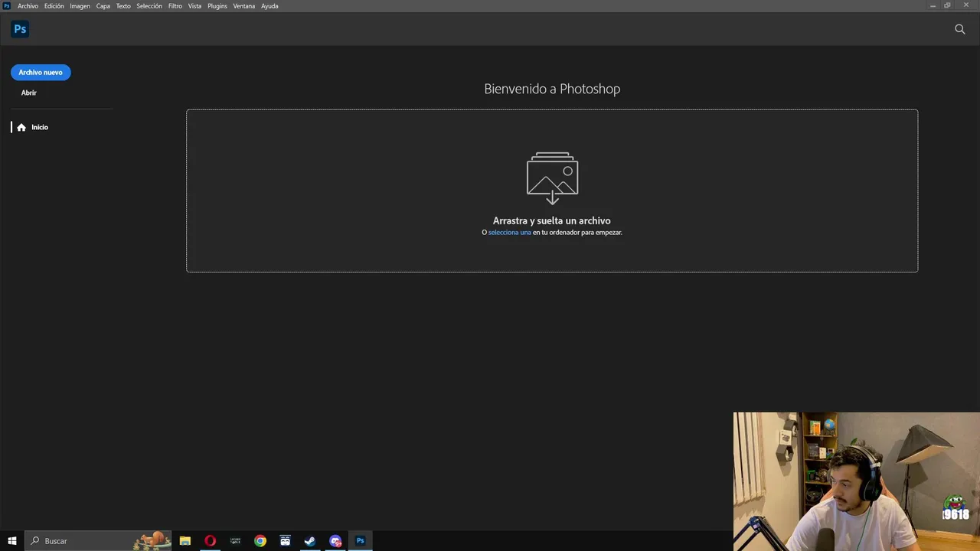
Task: Open the search magnifier icon
Action: [x=960, y=29]
